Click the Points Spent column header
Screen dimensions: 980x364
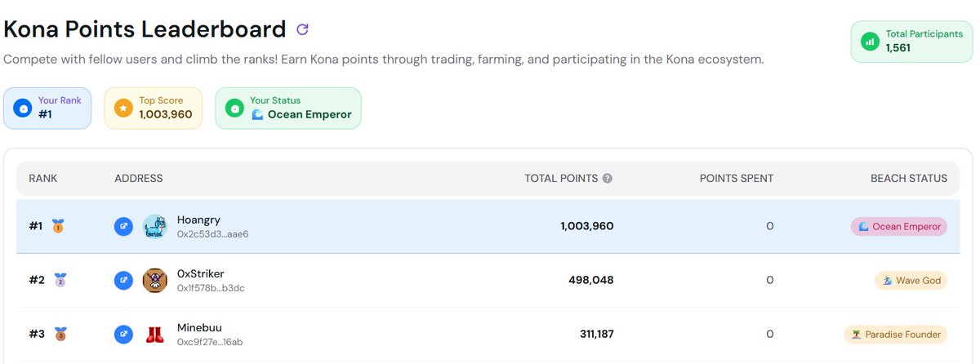coord(737,178)
